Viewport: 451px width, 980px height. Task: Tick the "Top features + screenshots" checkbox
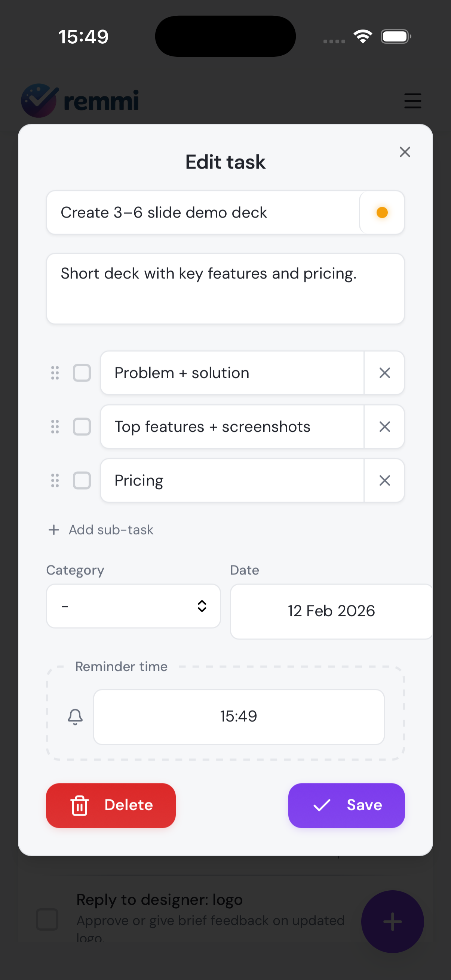pyautogui.click(x=82, y=426)
